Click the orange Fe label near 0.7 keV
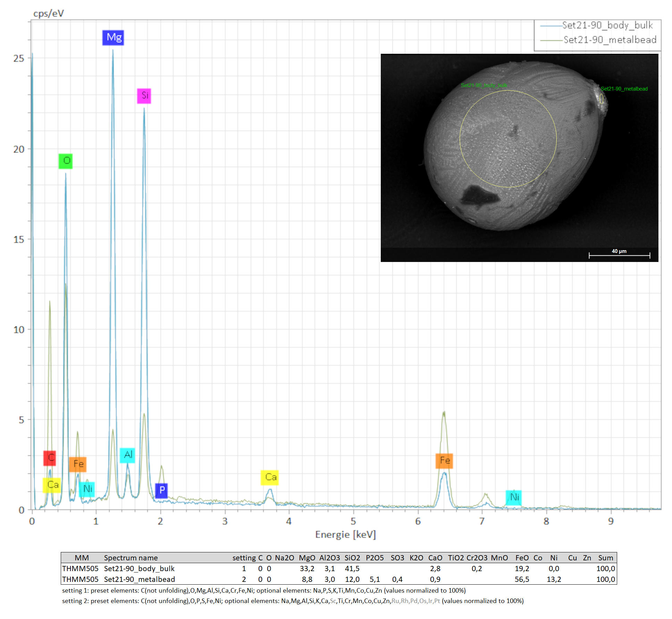672x619 pixels. pos(78,464)
